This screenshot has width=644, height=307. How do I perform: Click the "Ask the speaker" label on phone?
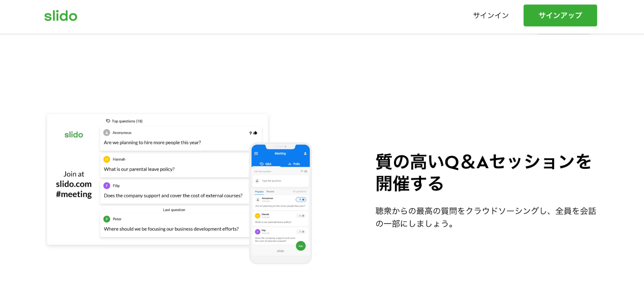pyautogui.click(x=263, y=171)
